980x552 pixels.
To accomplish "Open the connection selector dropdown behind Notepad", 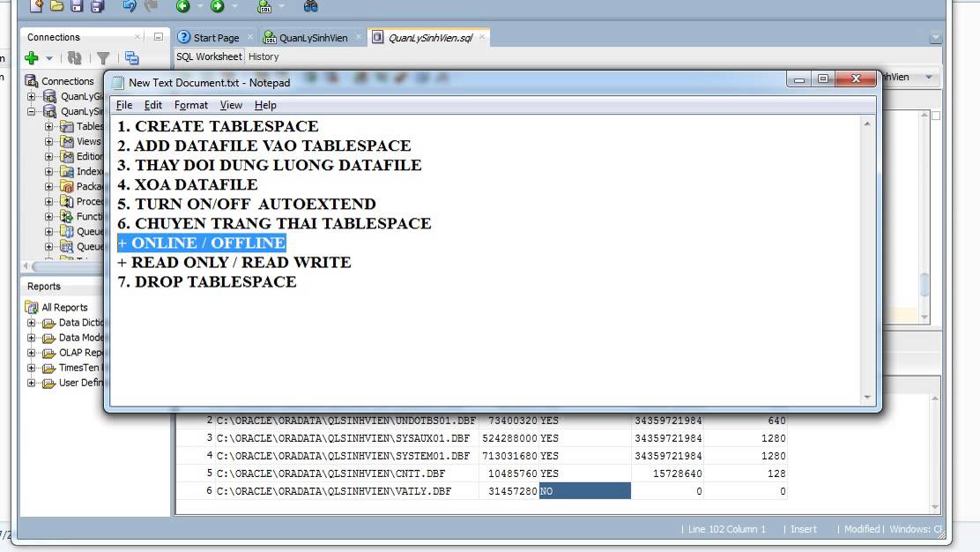I will (x=929, y=78).
